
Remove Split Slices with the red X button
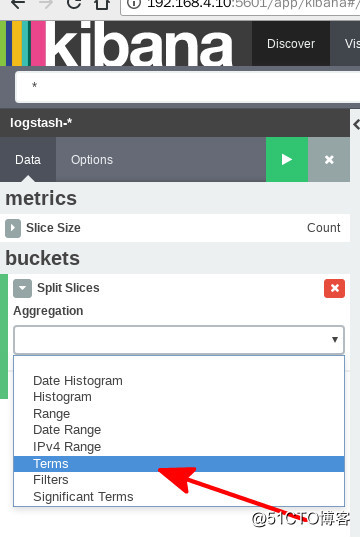point(334,288)
